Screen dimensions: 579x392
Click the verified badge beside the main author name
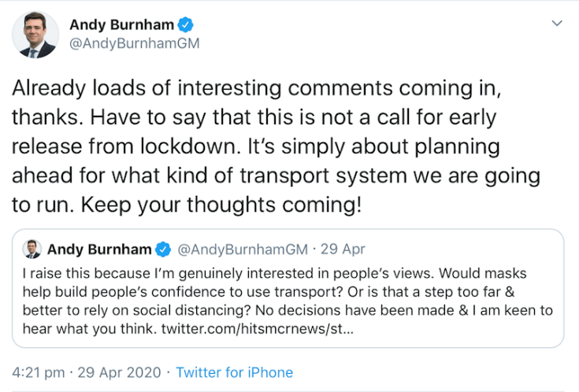click(186, 25)
